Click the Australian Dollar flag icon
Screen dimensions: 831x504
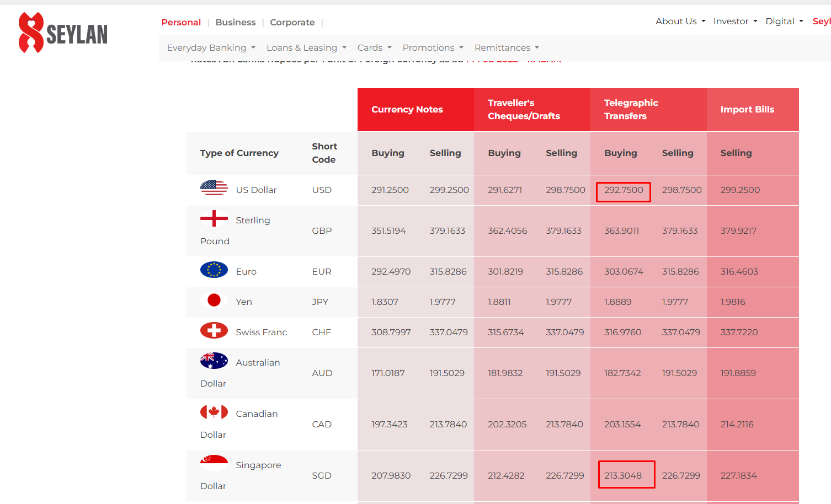pyautogui.click(x=214, y=361)
